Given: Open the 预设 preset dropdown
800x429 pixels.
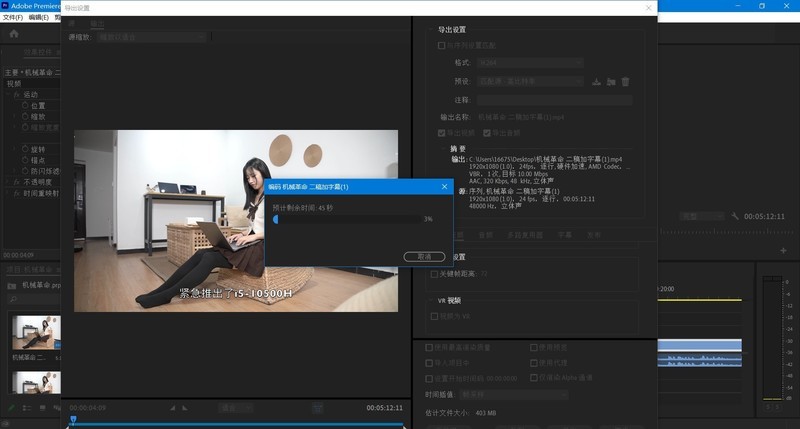Looking at the screenshot, I should pos(531,82).
